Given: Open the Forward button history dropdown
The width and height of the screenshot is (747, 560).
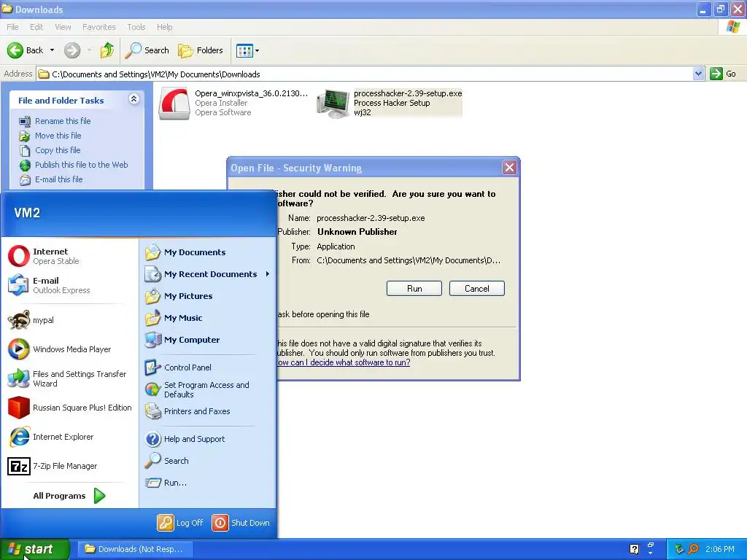Looking at the screenshot, I should (x=89, y=50).
